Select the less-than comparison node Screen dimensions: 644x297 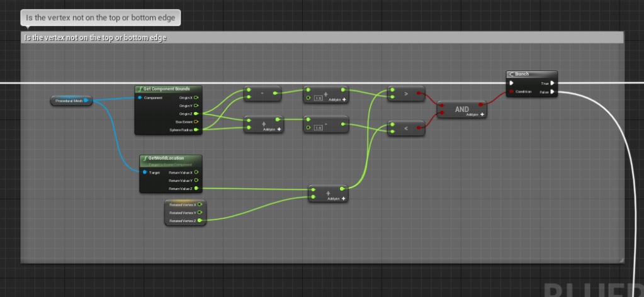coord(406,128)
